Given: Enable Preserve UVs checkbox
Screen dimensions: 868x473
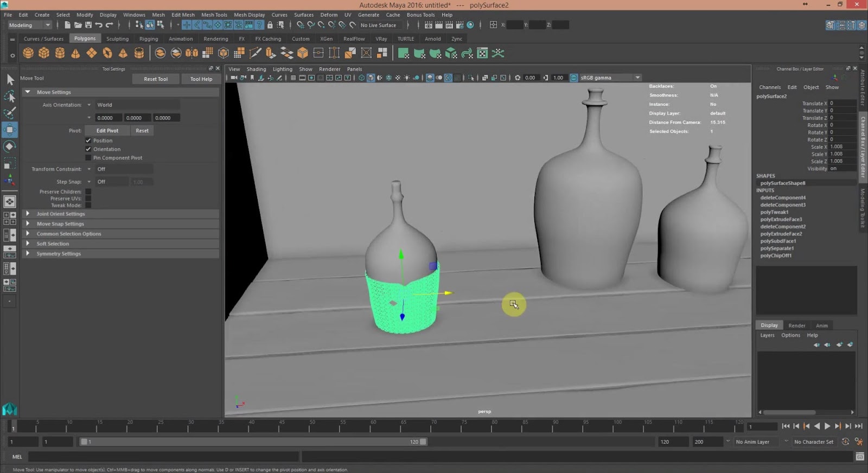Looking at the screenshot, I should point(88,199).
